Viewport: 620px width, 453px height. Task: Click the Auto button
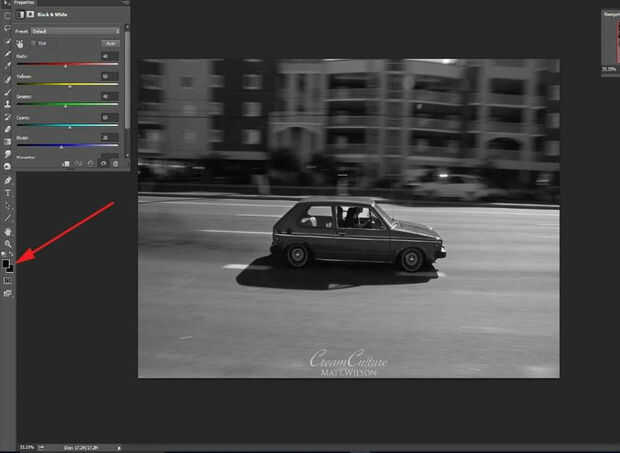click(111, 43)
